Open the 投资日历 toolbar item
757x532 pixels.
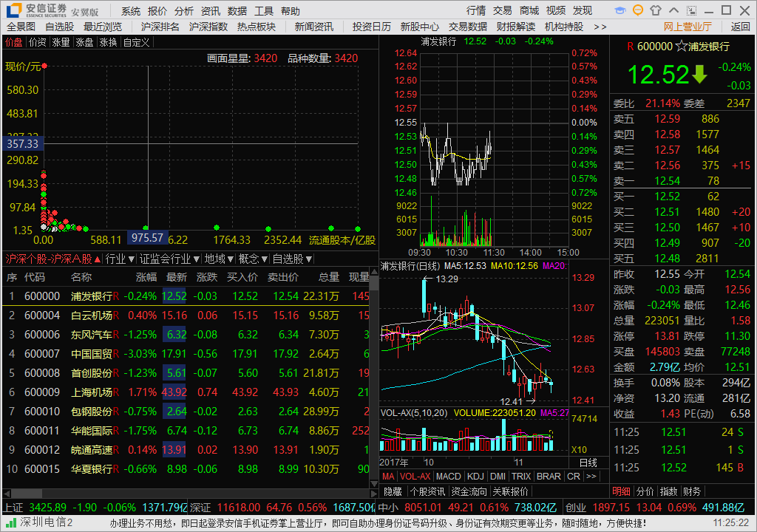coord(371,27)
